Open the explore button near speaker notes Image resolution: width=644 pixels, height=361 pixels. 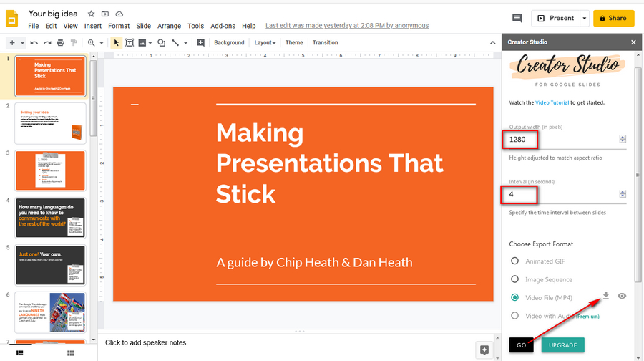(484, 350)
